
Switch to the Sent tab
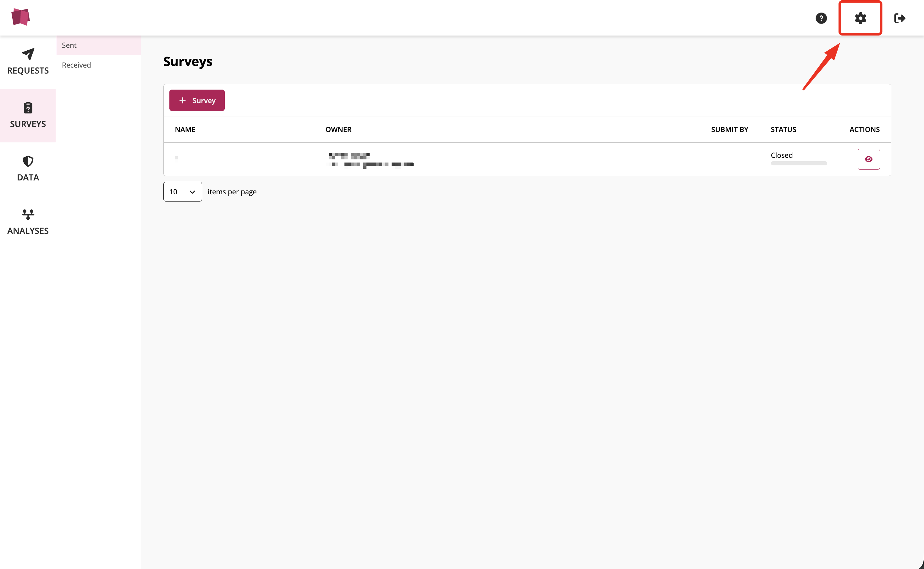pos(69,45)
